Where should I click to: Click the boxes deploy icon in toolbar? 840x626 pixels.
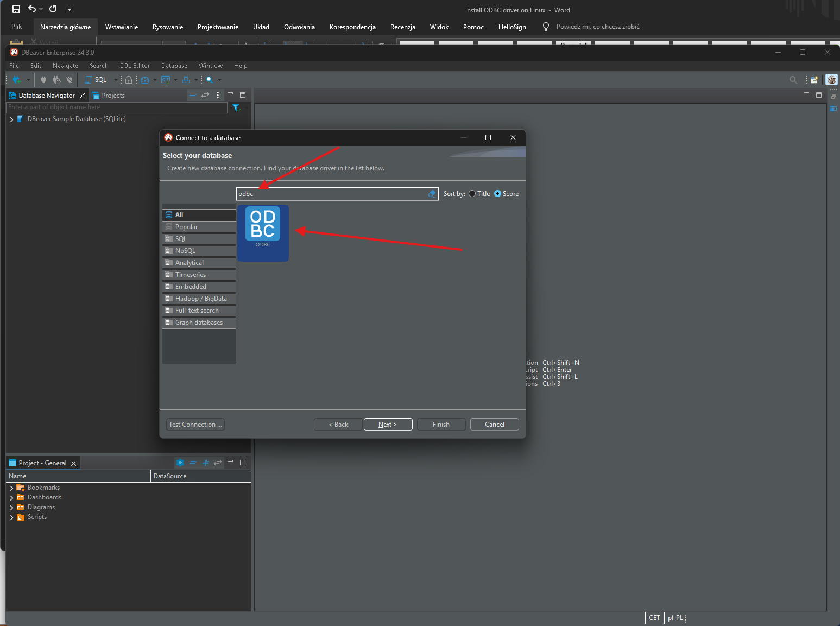click(x=186, y=80)
